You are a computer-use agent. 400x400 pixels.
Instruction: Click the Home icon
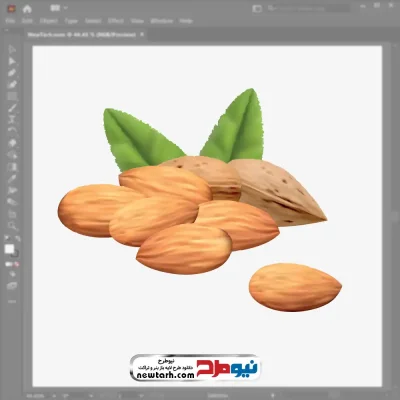27,9
